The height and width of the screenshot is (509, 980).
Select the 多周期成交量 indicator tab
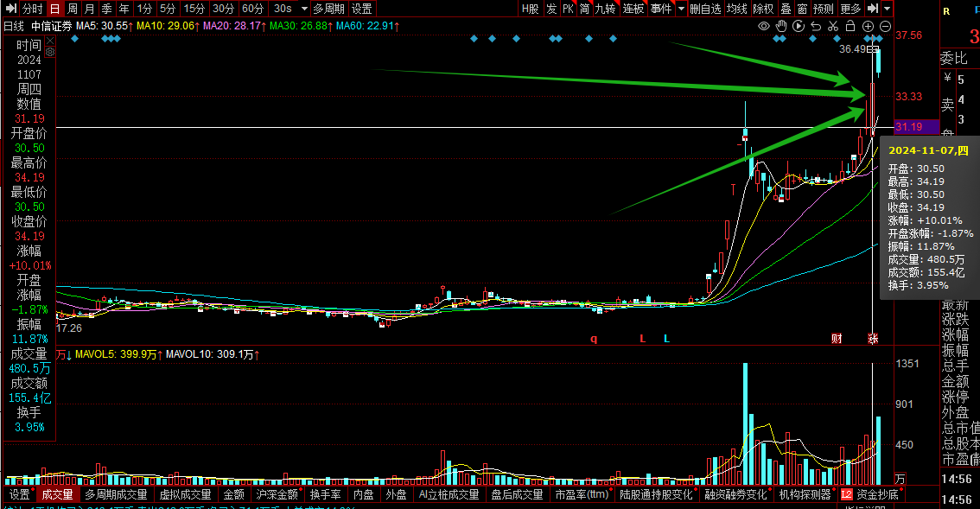click(x=117, y=494)
